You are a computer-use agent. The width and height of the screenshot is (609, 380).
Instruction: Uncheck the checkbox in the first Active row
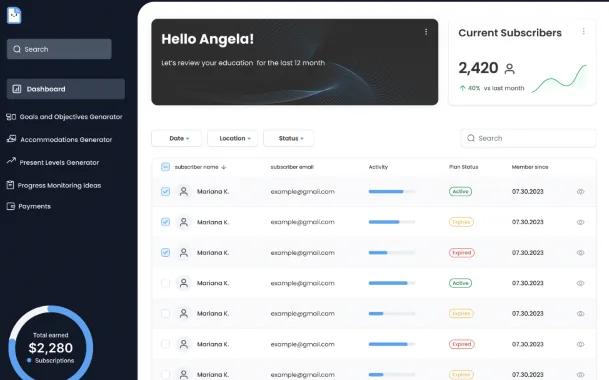[x=165, y=192]
